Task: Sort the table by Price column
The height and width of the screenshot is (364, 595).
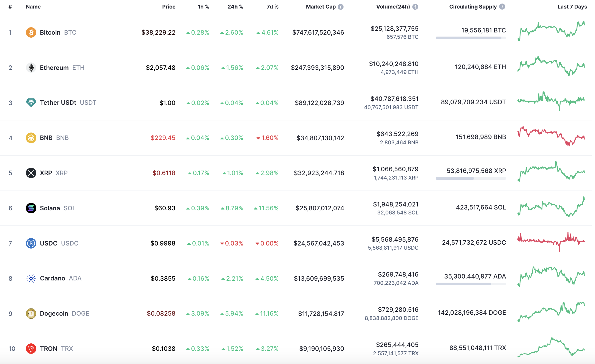Action: [x=169, y=7]
